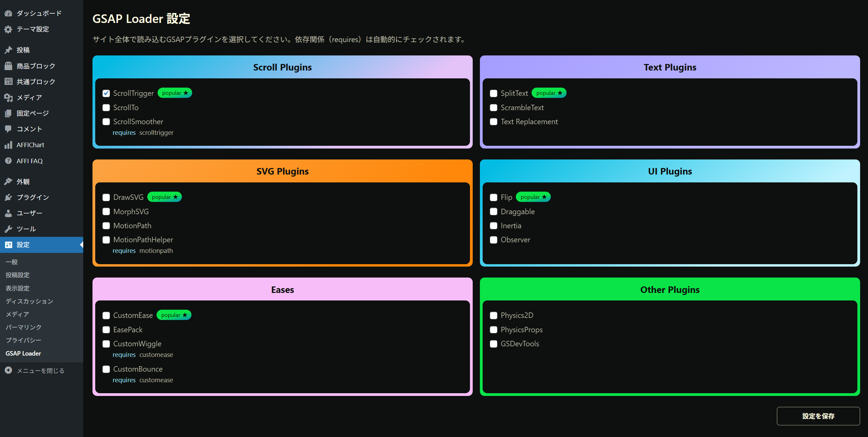Click 'requires customease' note under CustomBounce
The width and height of the screenshot is (868, 437).
tap(143, 380)
